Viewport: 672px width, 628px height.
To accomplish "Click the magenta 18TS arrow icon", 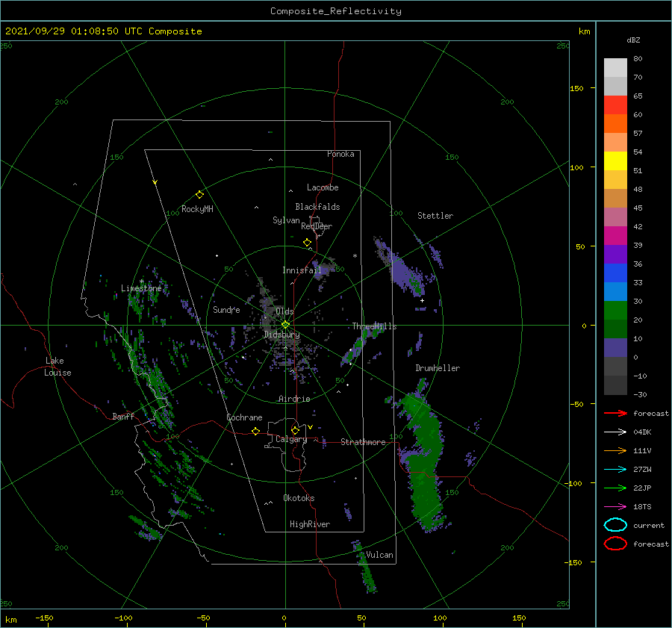I will [615, 507].
